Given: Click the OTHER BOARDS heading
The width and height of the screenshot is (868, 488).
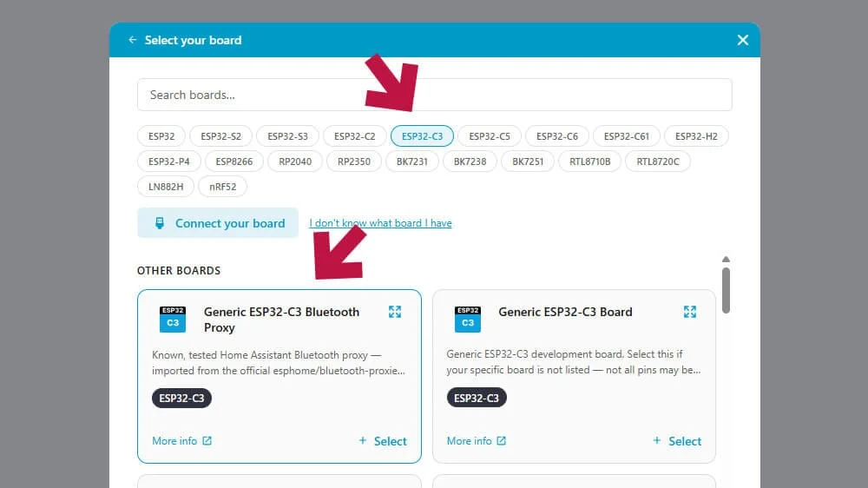Looking at the screenshot, I should (x=179, y=270).
